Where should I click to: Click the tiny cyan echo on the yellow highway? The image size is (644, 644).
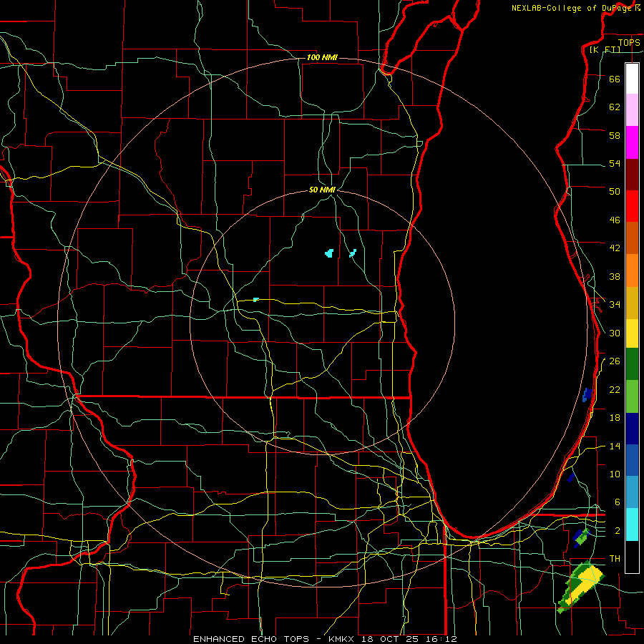[x=256, y=299]
